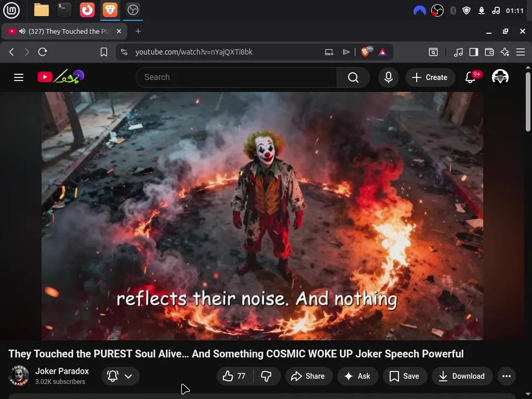Screen dimensions: 532x399
Task: Switch to the Brave browser window in the panel
Action: pos(110,10)
